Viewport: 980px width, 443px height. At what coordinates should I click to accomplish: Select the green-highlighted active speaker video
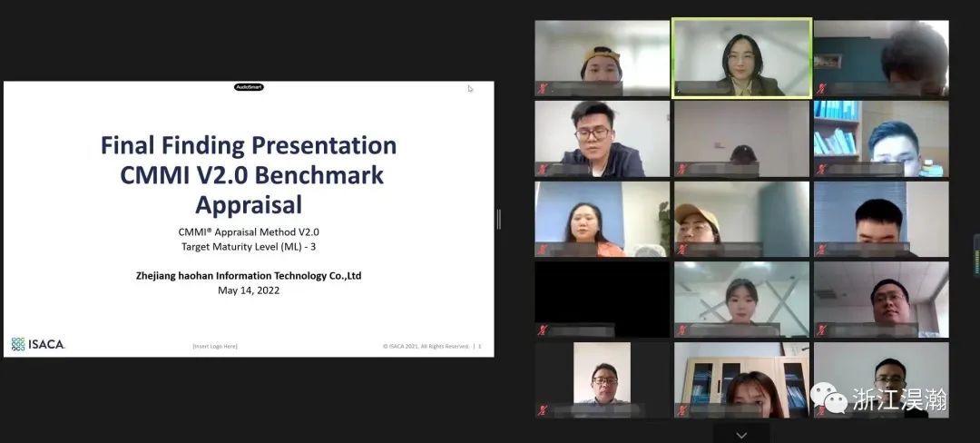coord(741,56)
